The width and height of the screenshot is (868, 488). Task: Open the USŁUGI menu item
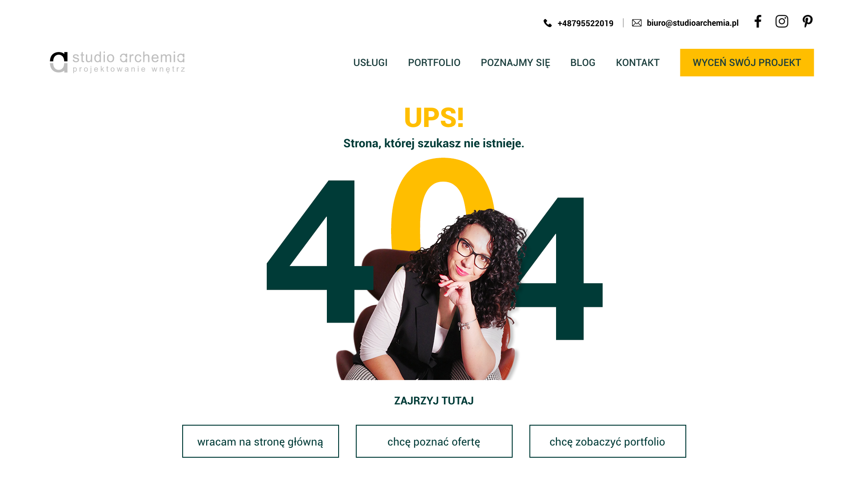pos(370,62)
